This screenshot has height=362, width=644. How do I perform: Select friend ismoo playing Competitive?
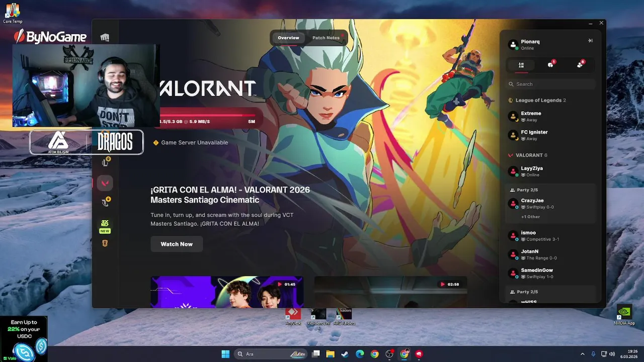(x=551, y=236)
